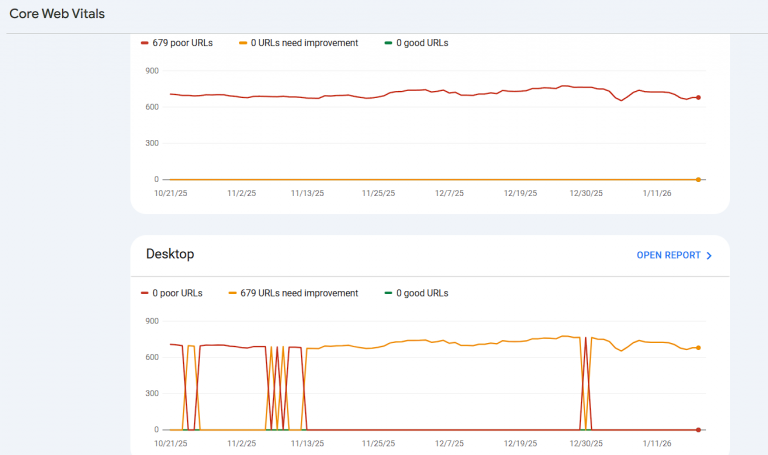
Task: Toggle '0 URLs need improvement' in top chart
Action: (304, 43)
